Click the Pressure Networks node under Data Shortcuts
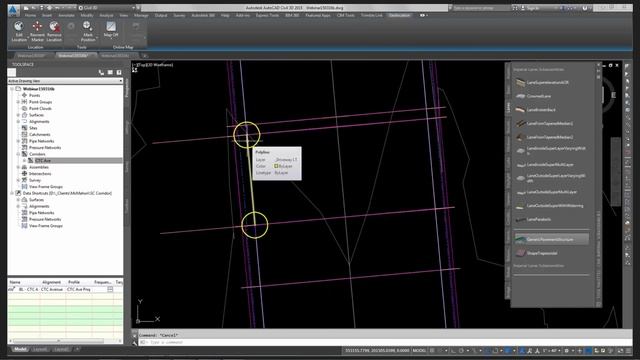The width and height of the screenshot is (640, 360). 44,220
